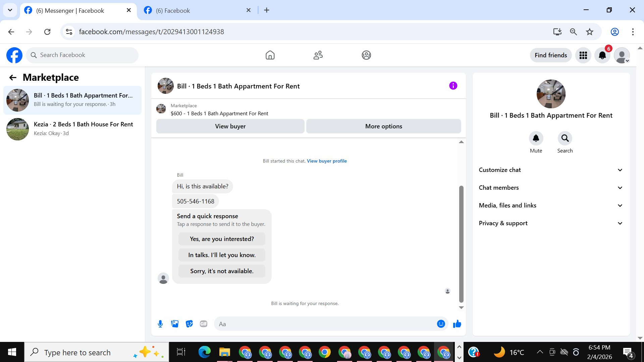Open Facebook notifications bell
644x362 pixels.
coord(602,55)
